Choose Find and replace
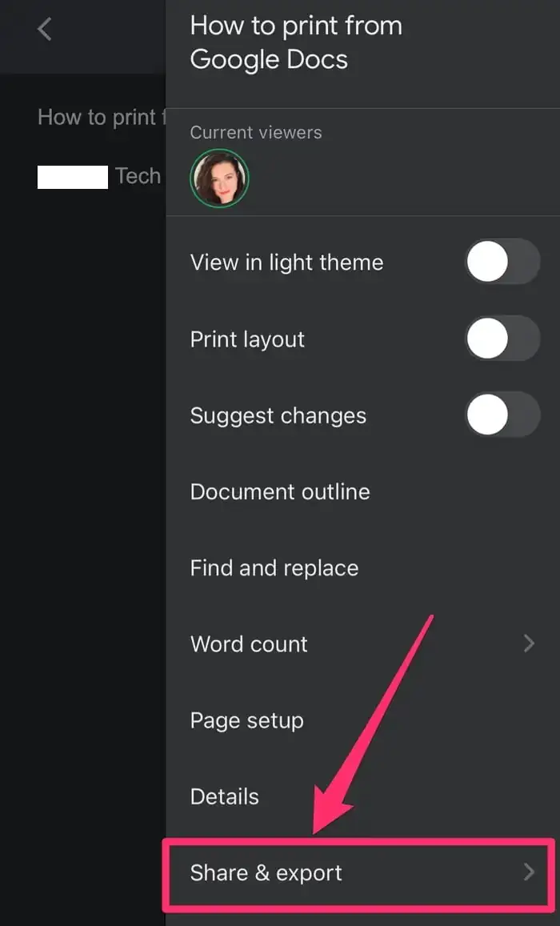This screenshot has width=560, height=926. tap(362, 567)
